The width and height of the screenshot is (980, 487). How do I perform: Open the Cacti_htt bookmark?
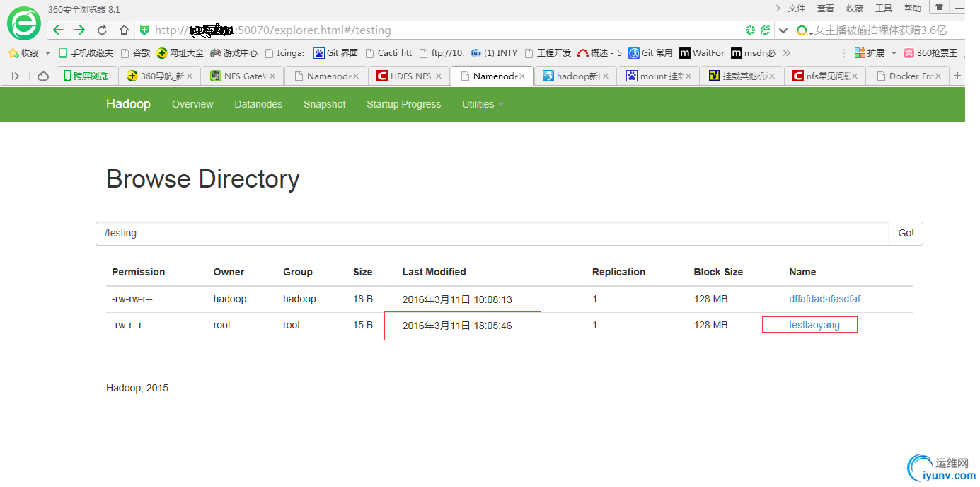click(x=388, y=53)
